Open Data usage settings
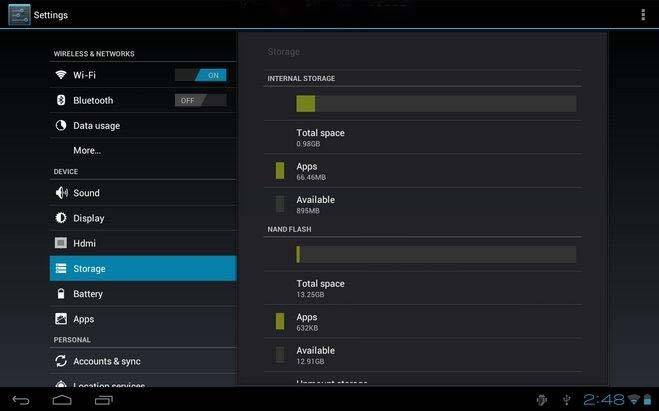The width and height of the screenshot is (659, 411). (143, 125)
